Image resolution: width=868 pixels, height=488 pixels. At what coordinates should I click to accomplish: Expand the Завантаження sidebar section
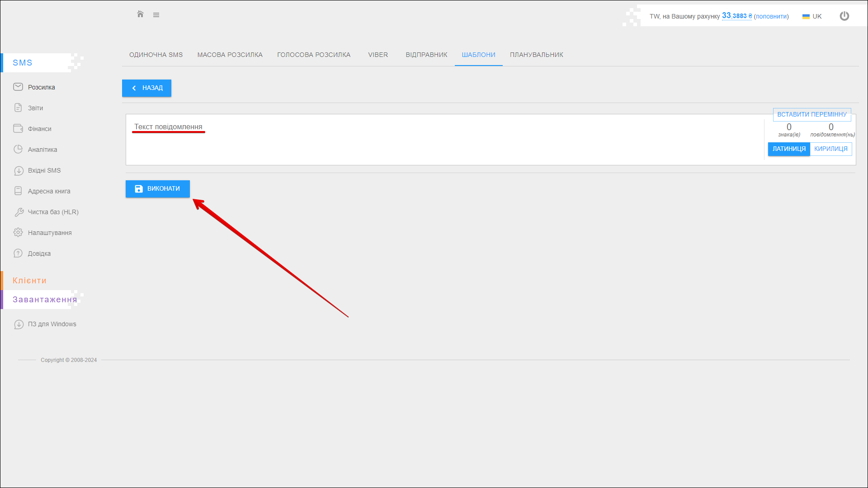coord(44,300)
